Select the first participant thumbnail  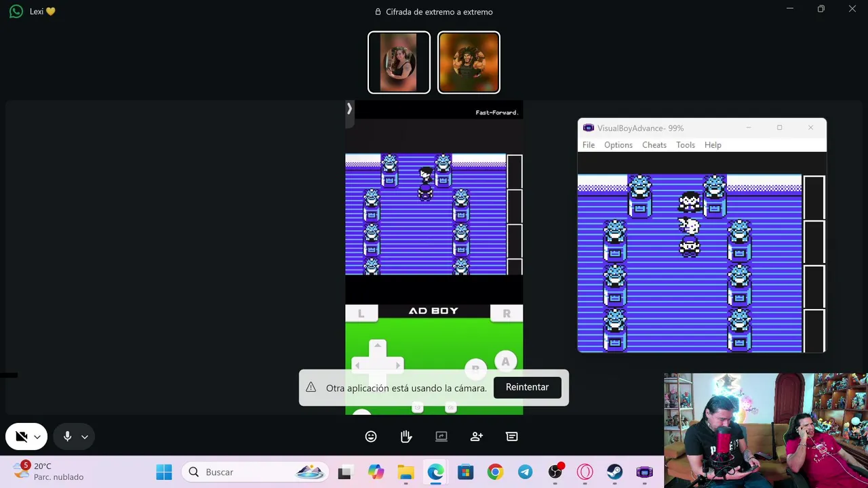399,62
